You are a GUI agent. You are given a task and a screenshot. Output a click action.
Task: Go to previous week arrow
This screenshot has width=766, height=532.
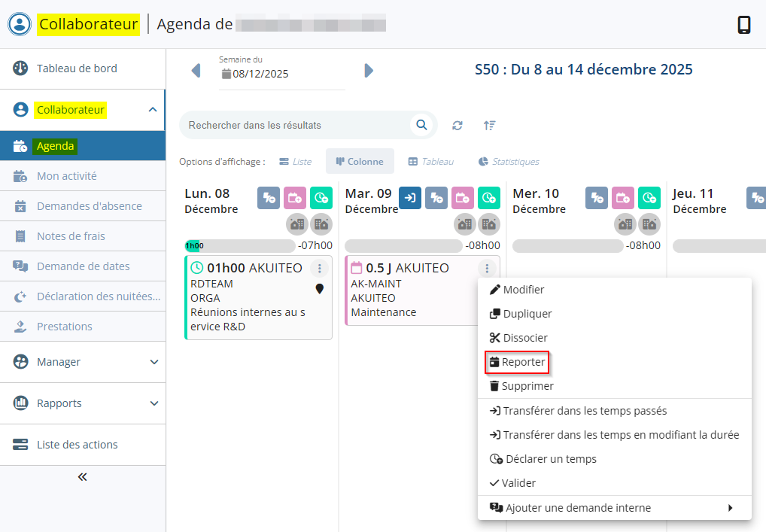pyautogui.click(x=196, y=71)
